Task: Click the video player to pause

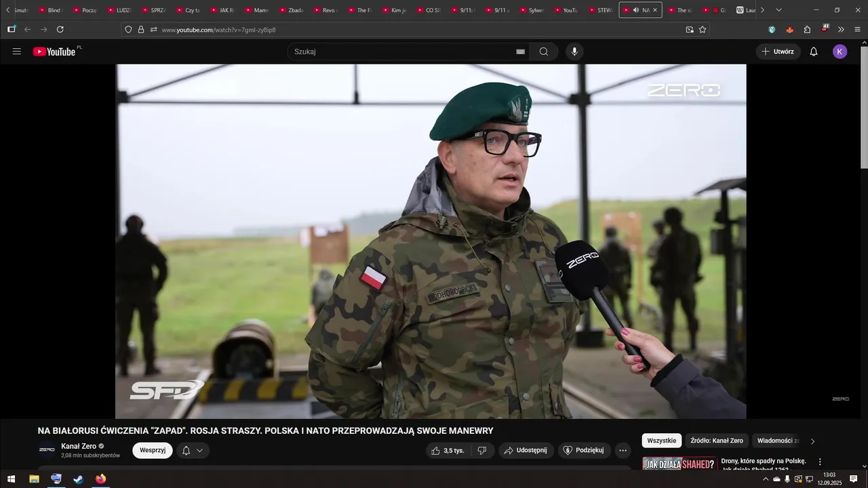Action: coord(431,241)
